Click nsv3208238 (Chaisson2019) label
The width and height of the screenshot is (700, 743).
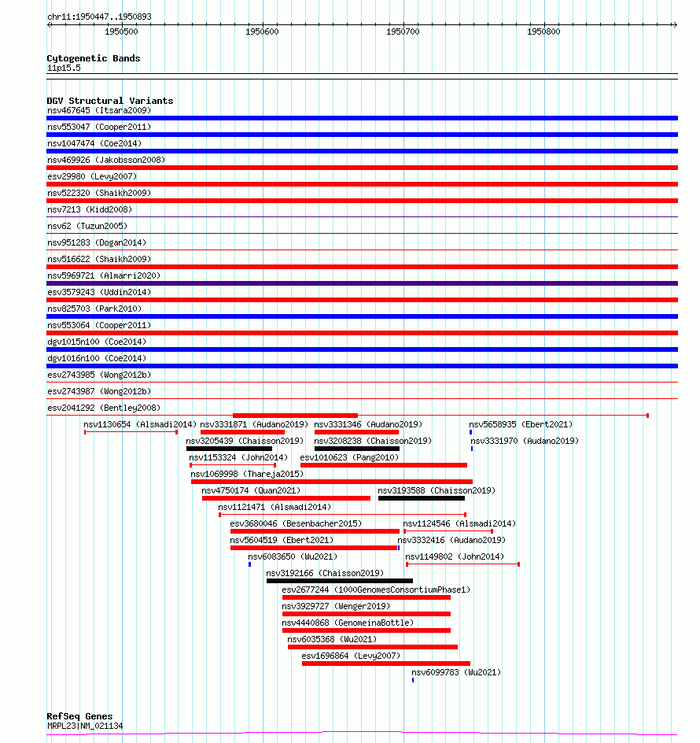coord(373,441)
